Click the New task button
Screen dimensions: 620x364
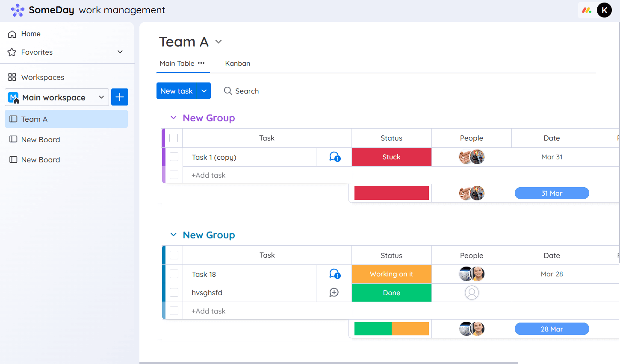(x=177, y=91)
